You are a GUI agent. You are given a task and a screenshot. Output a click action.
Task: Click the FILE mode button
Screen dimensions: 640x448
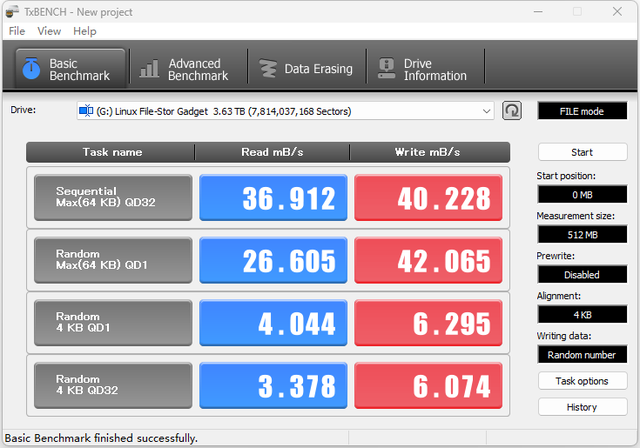click(x=582, y=111)
